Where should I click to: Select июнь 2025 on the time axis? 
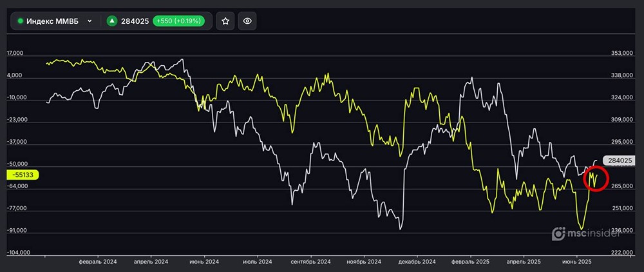click(x=577, y=262)
